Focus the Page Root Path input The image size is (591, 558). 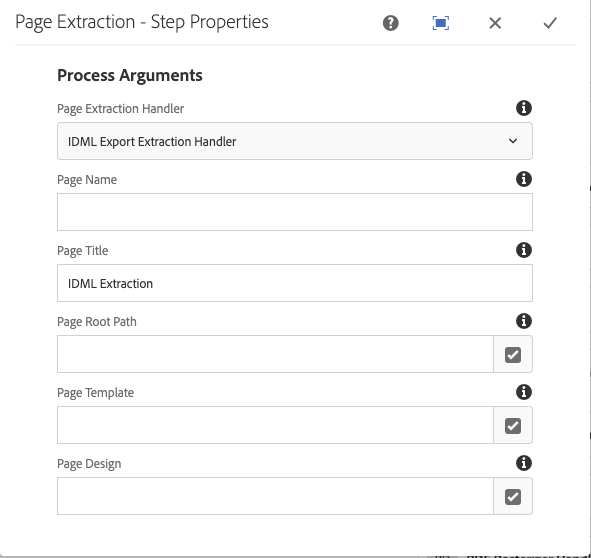point(276,354)
